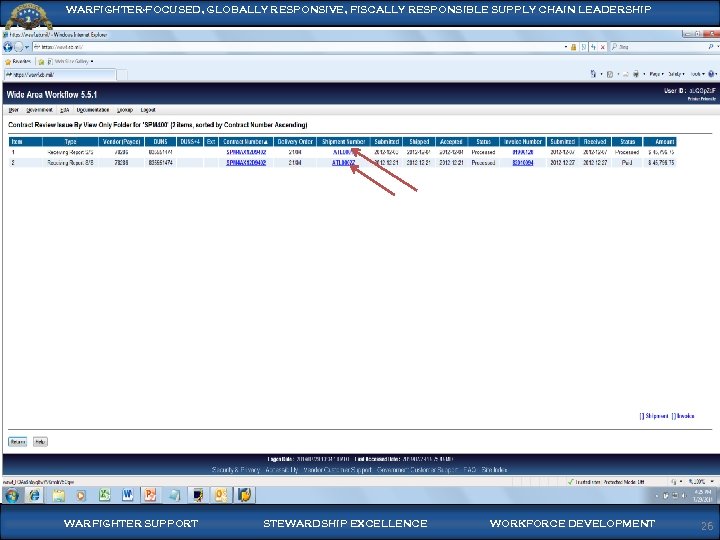Open the FAQ footer link

(469, 470)
